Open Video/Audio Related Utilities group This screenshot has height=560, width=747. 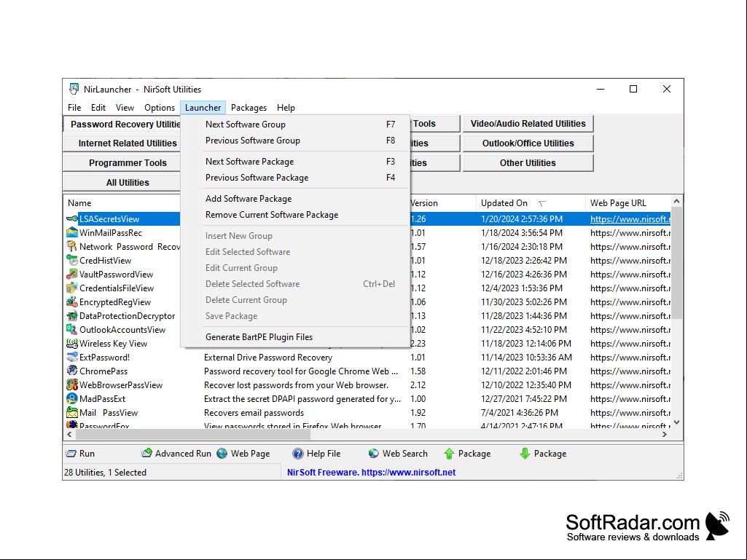point(528,123)
